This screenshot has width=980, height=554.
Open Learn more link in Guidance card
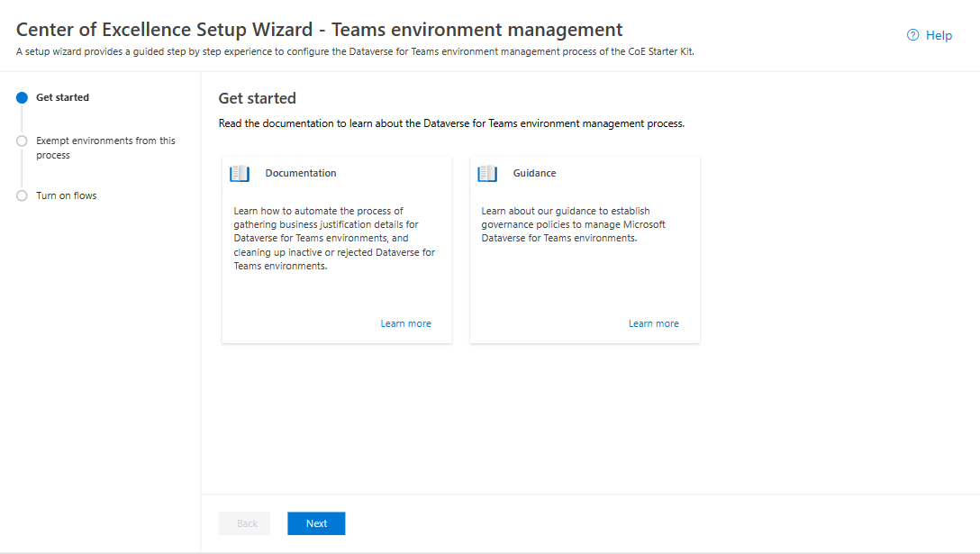click(654, 323)
